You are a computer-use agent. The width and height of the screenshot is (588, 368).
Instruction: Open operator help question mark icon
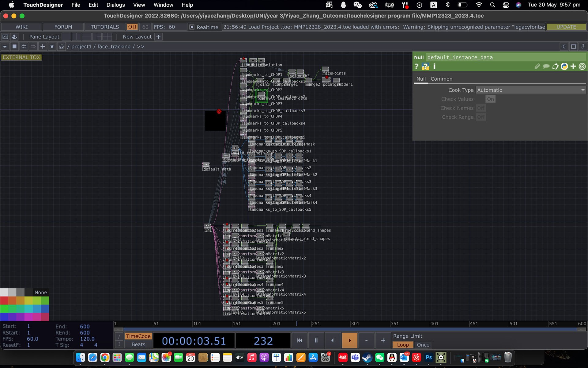416,66
